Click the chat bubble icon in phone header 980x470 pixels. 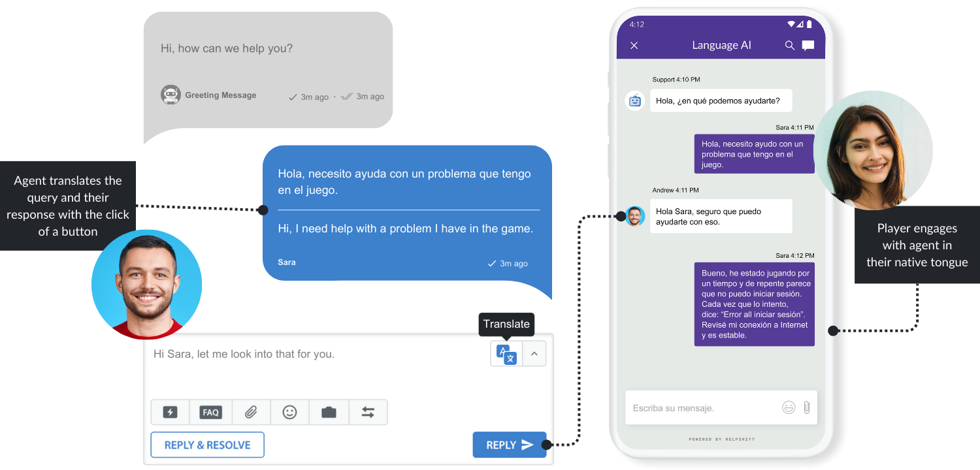coord(808,45)
